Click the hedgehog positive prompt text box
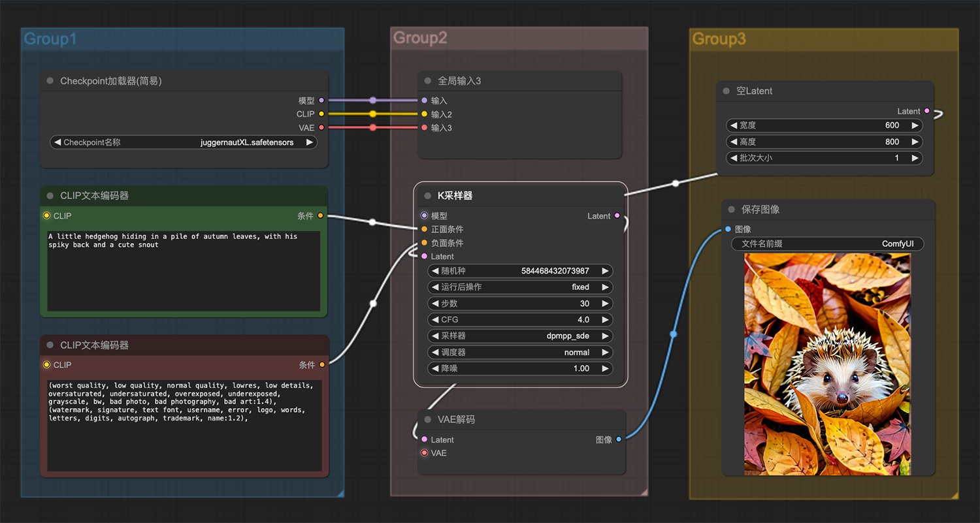This screenshot has width=980, height=523. [x=184, y=271]
